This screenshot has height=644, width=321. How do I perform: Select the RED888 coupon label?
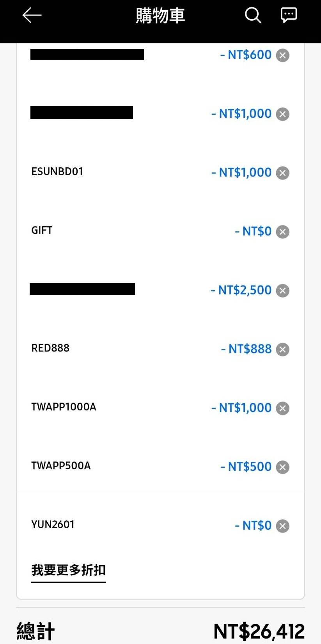50,348
